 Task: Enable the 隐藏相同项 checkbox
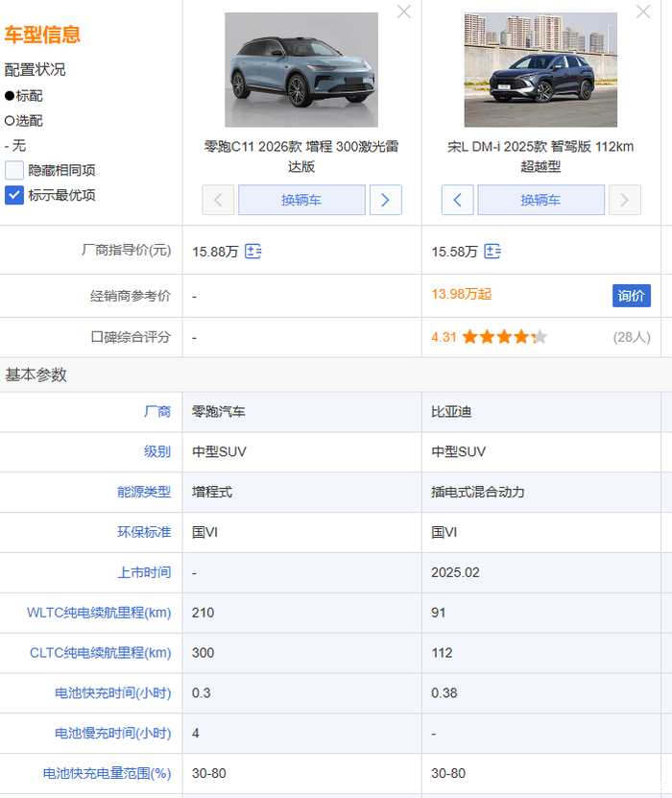(14, 170)
